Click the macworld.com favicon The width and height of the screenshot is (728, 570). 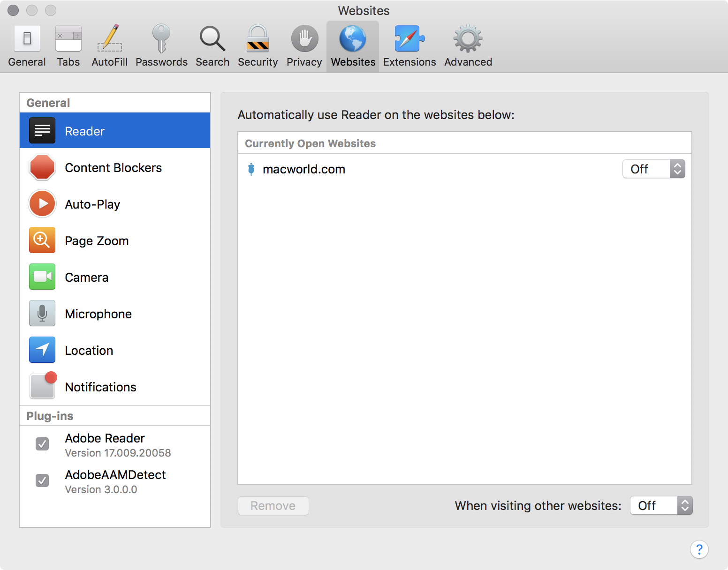coord(251,169)
